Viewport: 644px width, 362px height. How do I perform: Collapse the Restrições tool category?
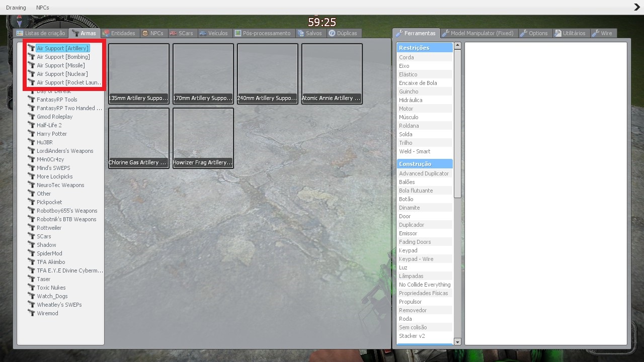(x=425, y=48)
